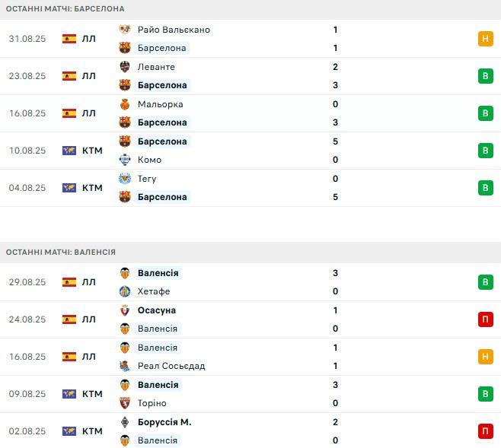Screen dimensions: 501x448
Task: Click Como club crest icon
Action: [126, 160]
